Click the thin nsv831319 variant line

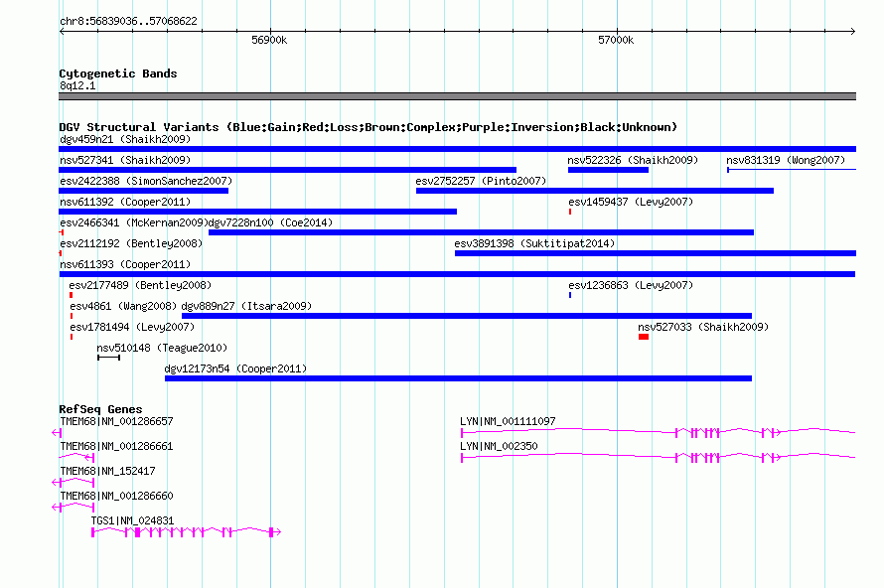coord(792,170)
